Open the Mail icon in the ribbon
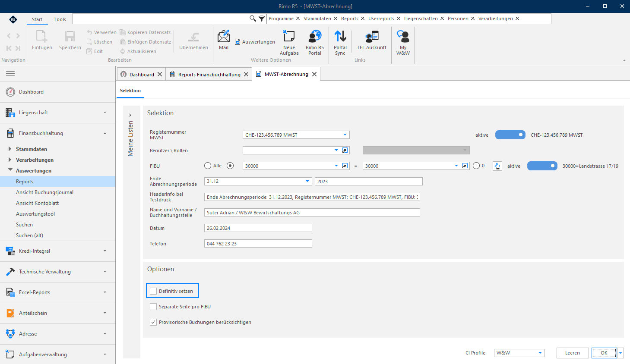 tap(224, 40)
